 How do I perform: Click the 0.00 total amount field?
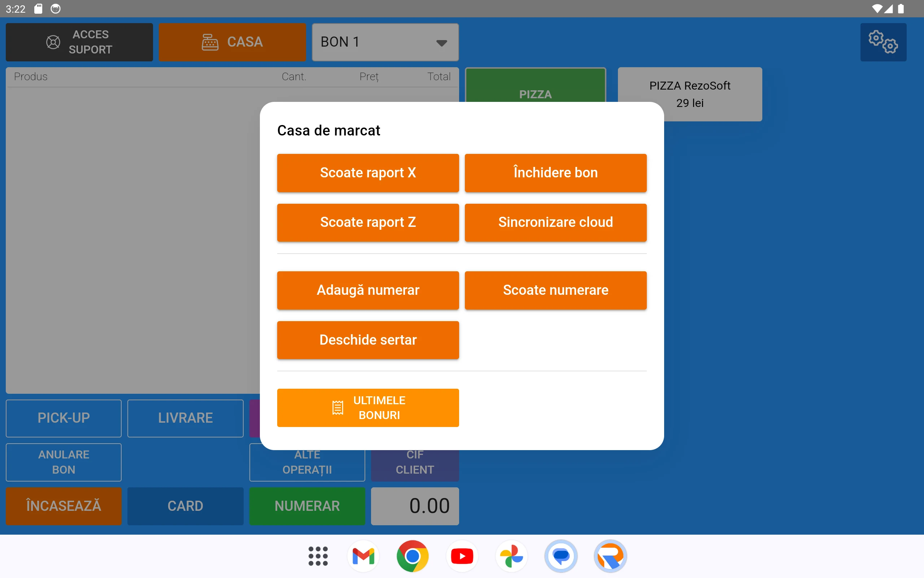pos(415,506)
